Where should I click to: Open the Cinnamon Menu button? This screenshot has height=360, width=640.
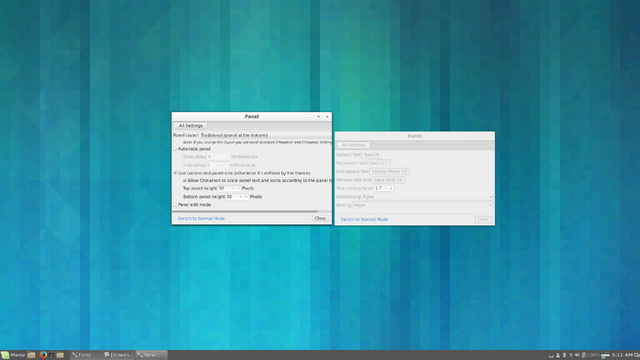13,355
